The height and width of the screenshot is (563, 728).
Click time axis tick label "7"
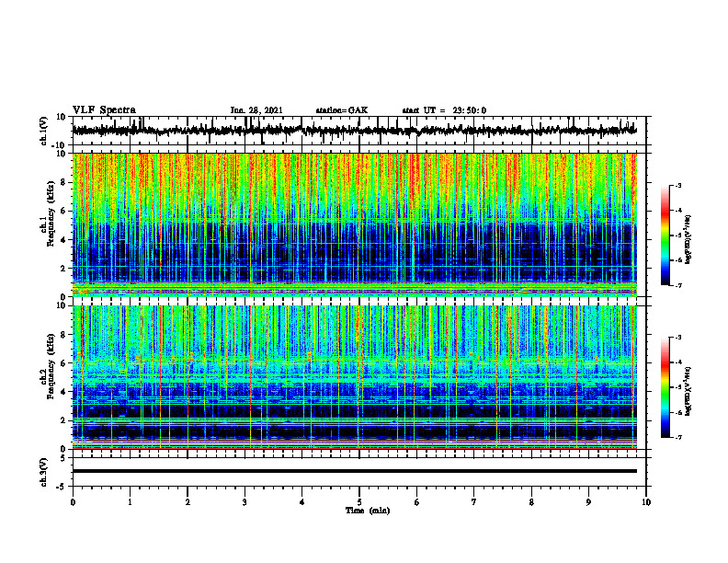point(474,502)
